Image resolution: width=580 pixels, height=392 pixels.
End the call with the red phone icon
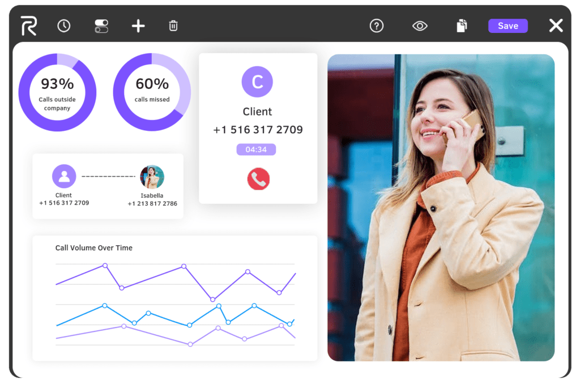click(x=258, y=178)
